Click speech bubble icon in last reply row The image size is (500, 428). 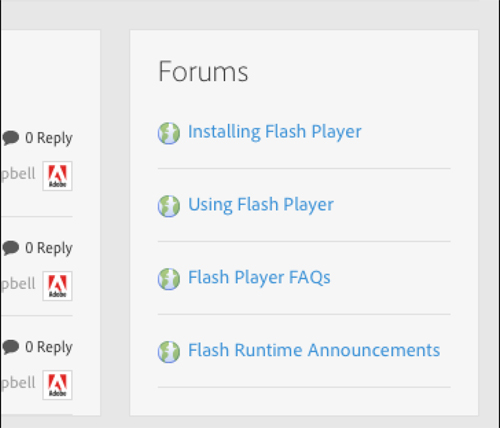point(11,347)
